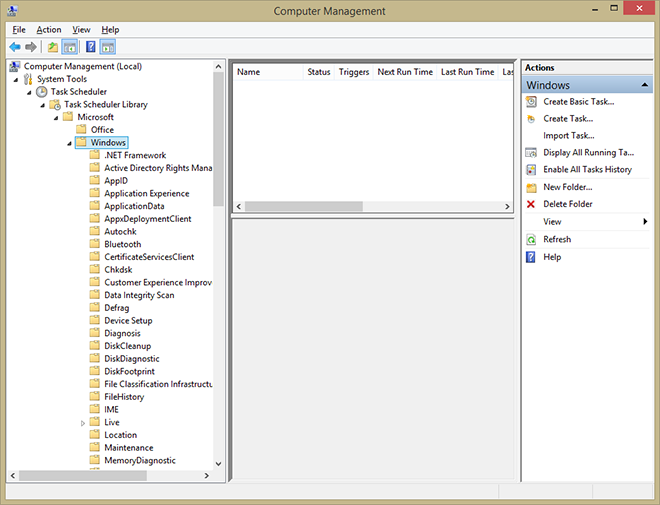Select the .NET Framework folder
660x505 pixels.
click(135, 155)
